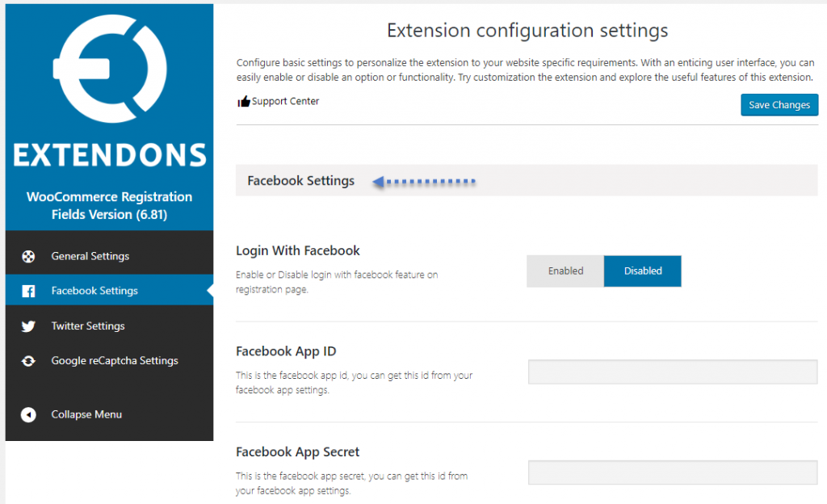Click the EXTENDONS brand name text
This screenshot has height=504, width=827.
(110, 155)
